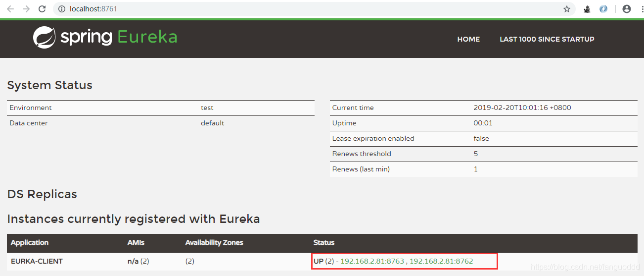
Task: Click the AMIs column header
Action: pos(136,243)
